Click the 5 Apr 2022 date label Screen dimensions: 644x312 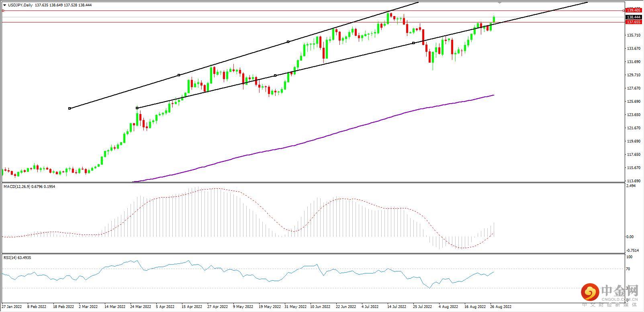166,306
